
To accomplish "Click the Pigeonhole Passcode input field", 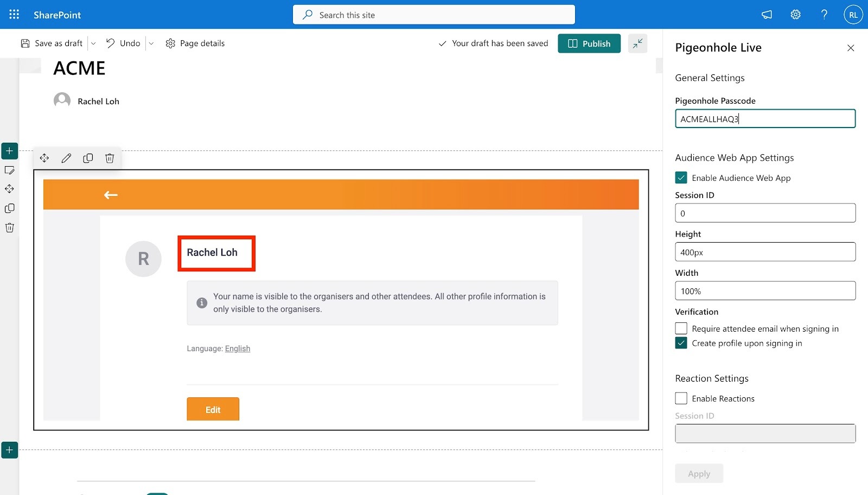I will (765, 118).
